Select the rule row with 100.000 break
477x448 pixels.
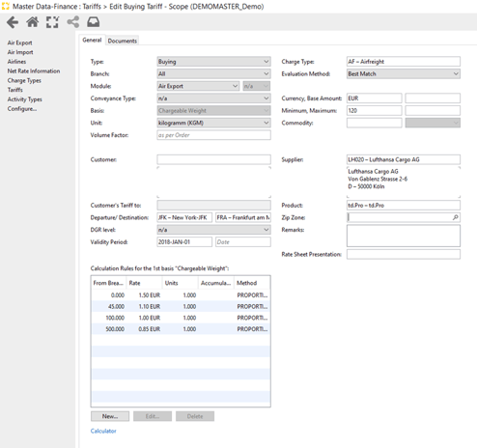pos(181,318)
